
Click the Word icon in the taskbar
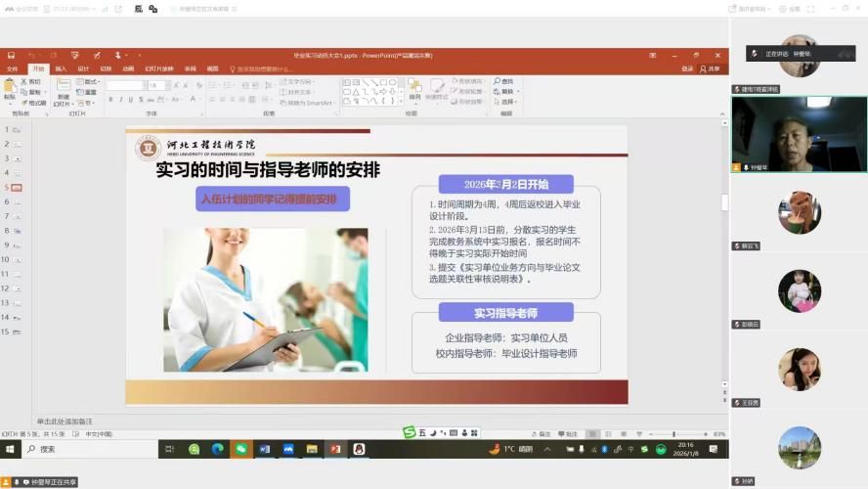tap(264, 449)
